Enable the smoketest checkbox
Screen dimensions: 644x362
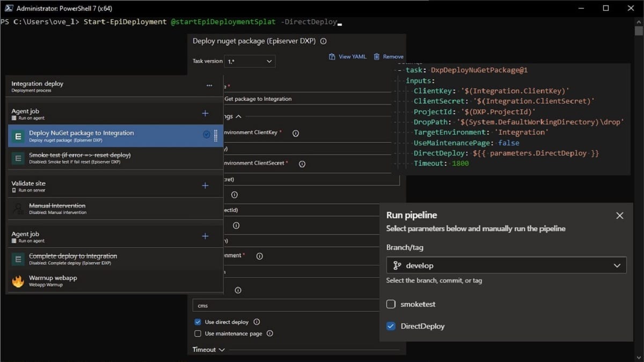[x=391, y=304]
